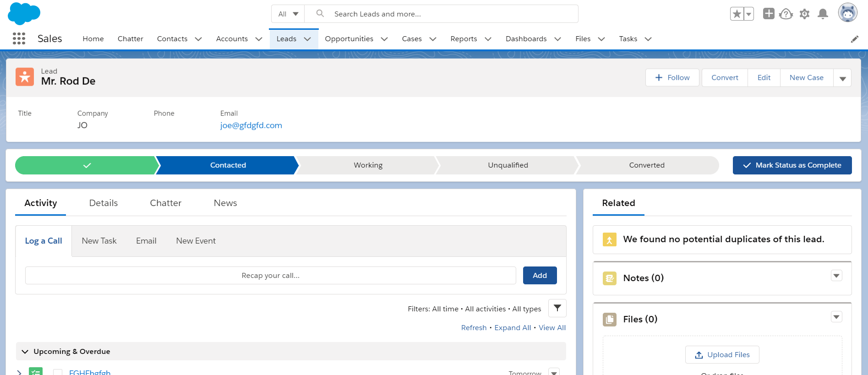Click the Favorites star icon
Screen dimensions: 868x375
coord(737,14)
